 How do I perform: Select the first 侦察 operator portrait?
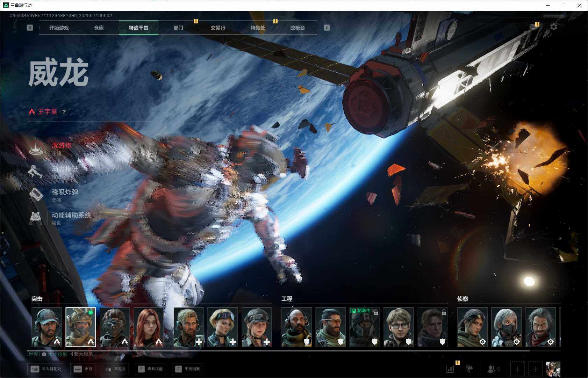click(473, 327)
